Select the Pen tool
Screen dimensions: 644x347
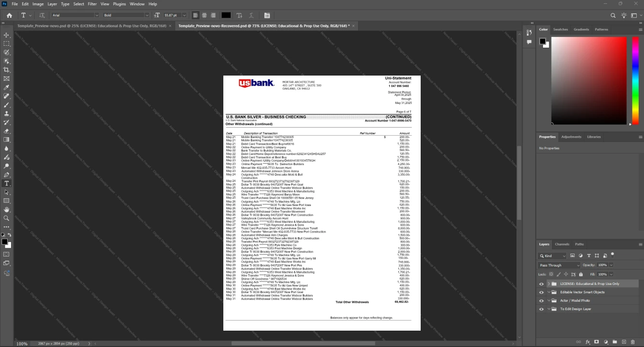[7, 175]
